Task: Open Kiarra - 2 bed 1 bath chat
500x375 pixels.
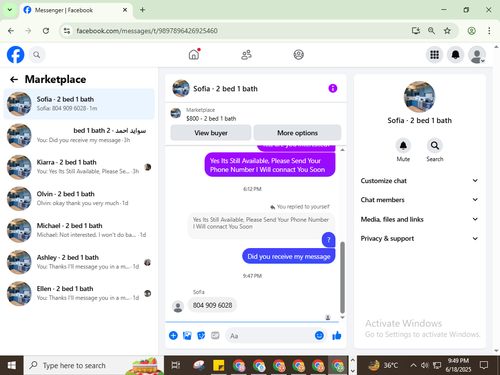Action: 79,167
